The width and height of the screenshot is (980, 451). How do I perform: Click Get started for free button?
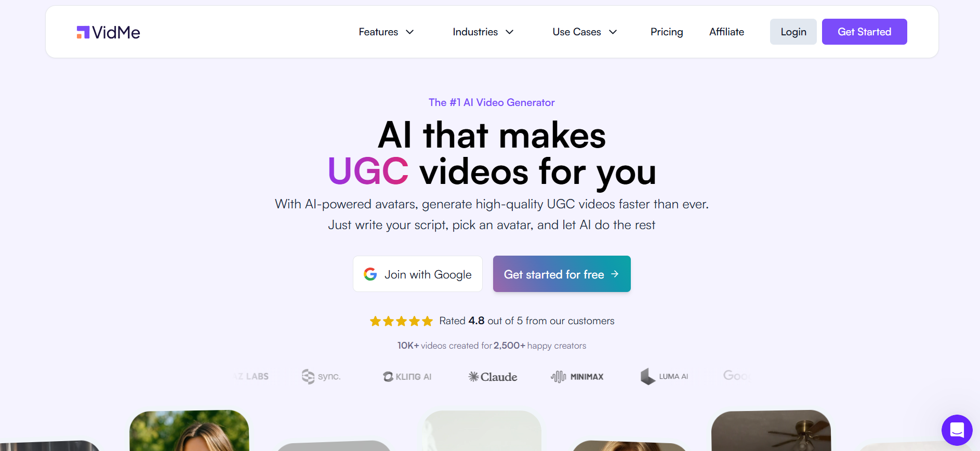tap(562, 274)
